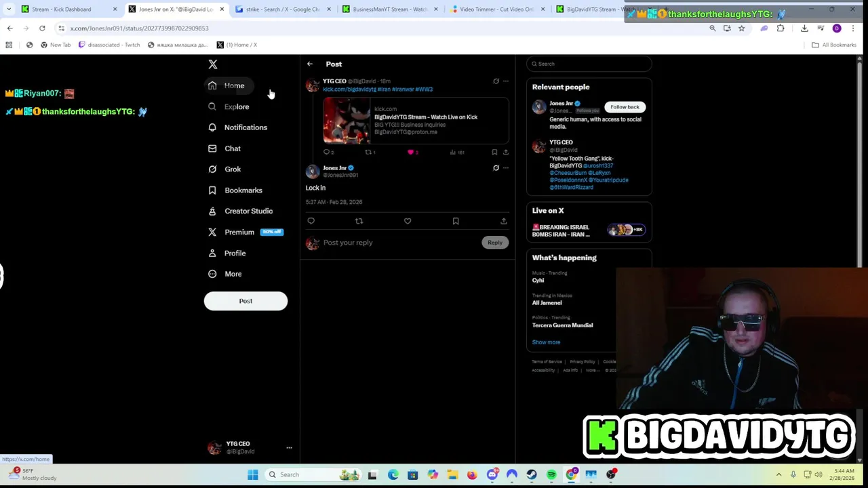Reply icon on YTG CEO post
The width and height of the screenshot is (868, 488).
[327, 152]
